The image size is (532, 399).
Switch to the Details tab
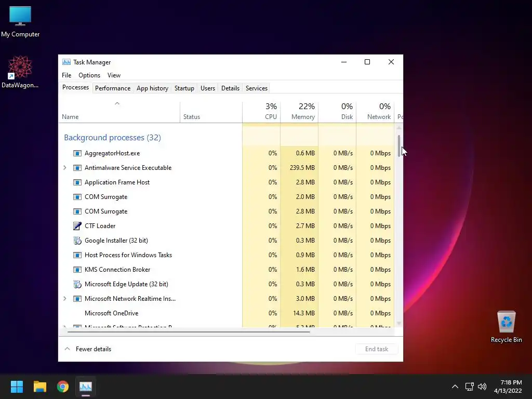pyautogui.click(x=230, y=88)
